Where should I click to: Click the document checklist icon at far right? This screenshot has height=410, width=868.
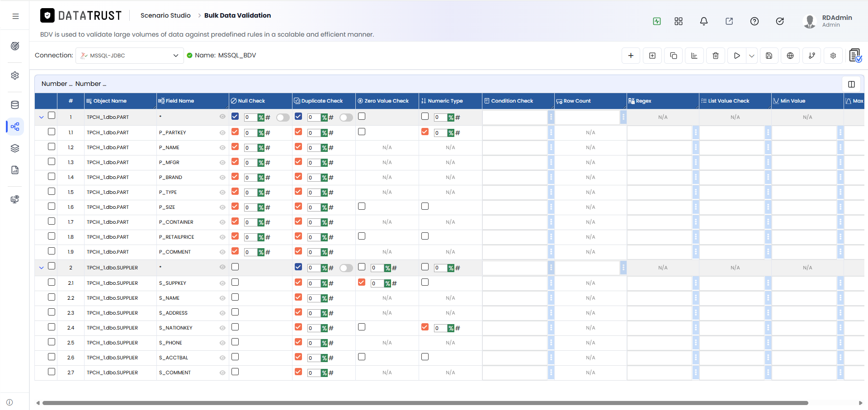855,56
